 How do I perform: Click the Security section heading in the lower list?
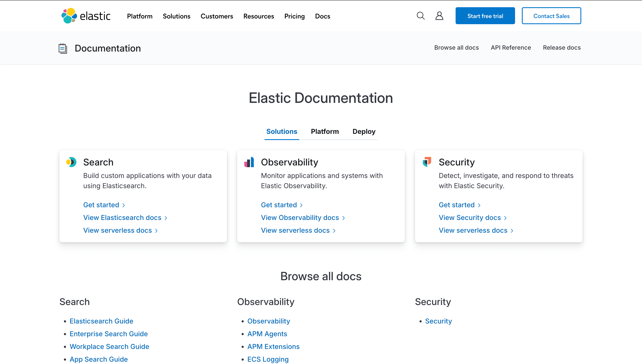tap(433, 302)
